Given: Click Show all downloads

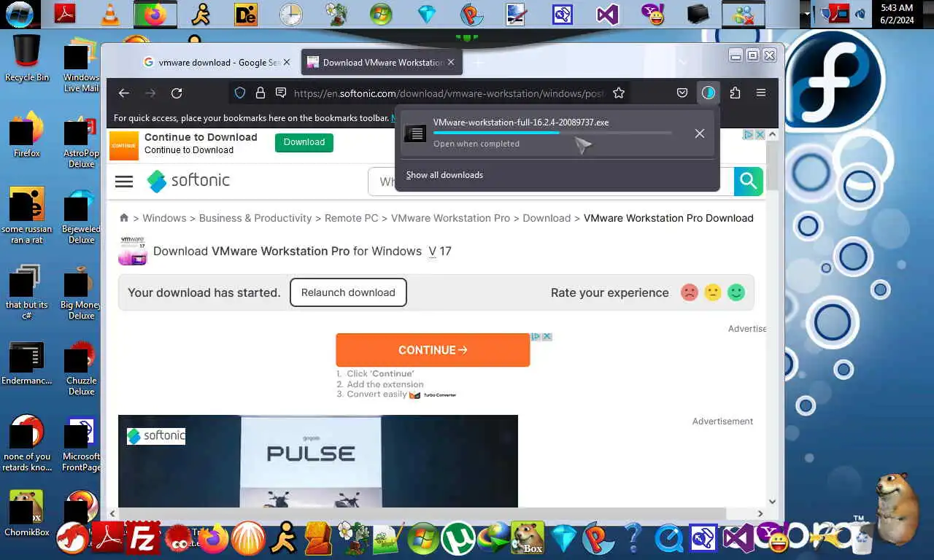Looking at the screenshot, I should 444,175.
